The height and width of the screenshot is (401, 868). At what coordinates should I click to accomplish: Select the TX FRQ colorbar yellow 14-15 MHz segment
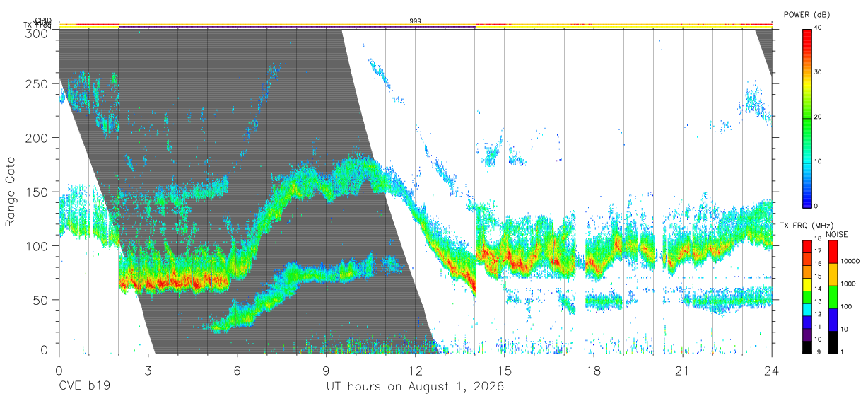[x=807, y=284]
